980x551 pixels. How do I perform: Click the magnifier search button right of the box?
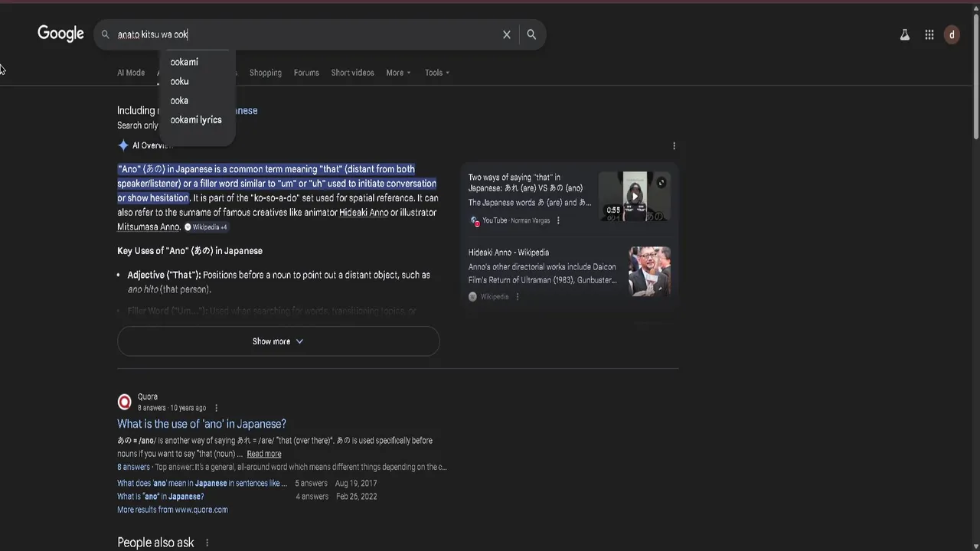point(531,34)
